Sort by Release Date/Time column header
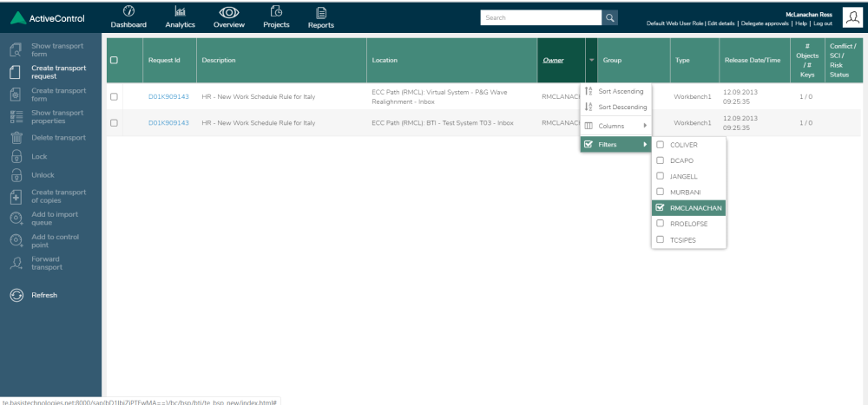 [x=754, y=61]
